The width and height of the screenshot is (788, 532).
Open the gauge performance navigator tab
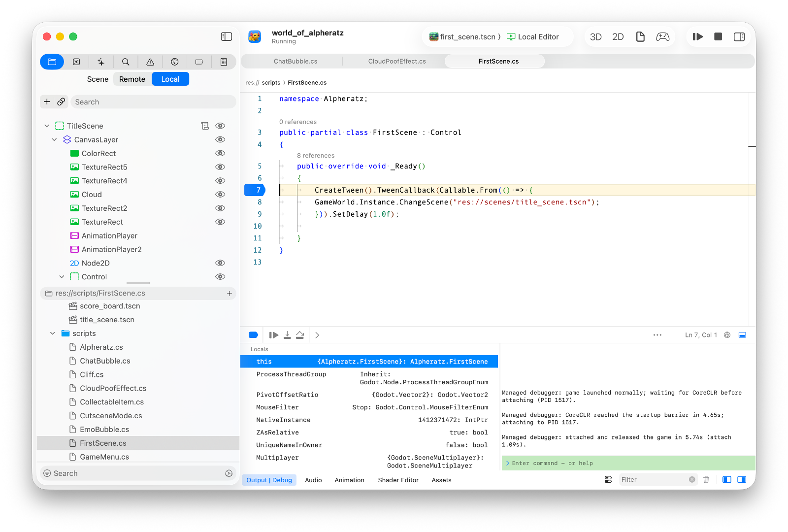point(175,62)
